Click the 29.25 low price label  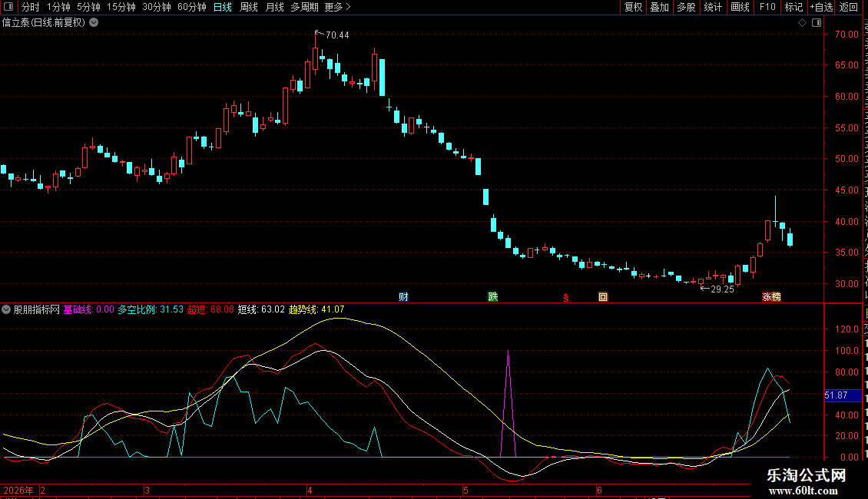pyautogui.click(x=722, y=289)
